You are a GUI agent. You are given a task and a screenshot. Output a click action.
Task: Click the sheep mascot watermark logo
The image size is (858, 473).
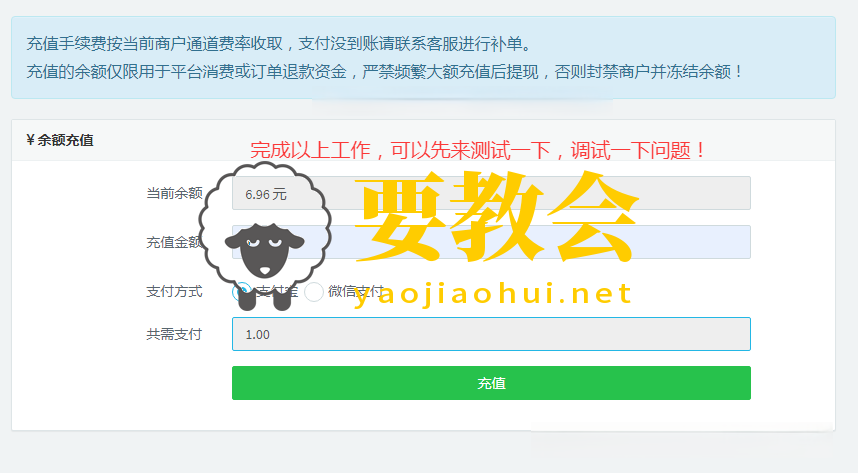pos(264,236)
